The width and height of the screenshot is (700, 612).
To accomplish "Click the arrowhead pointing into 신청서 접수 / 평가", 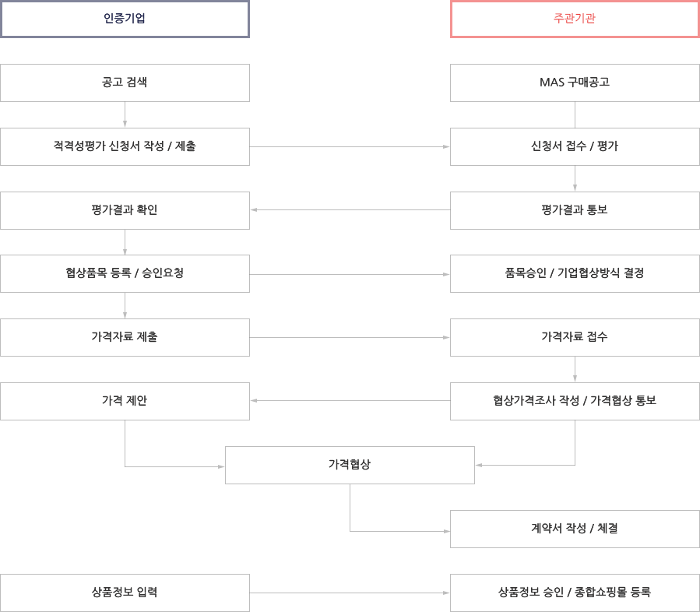I will [446, 146].
